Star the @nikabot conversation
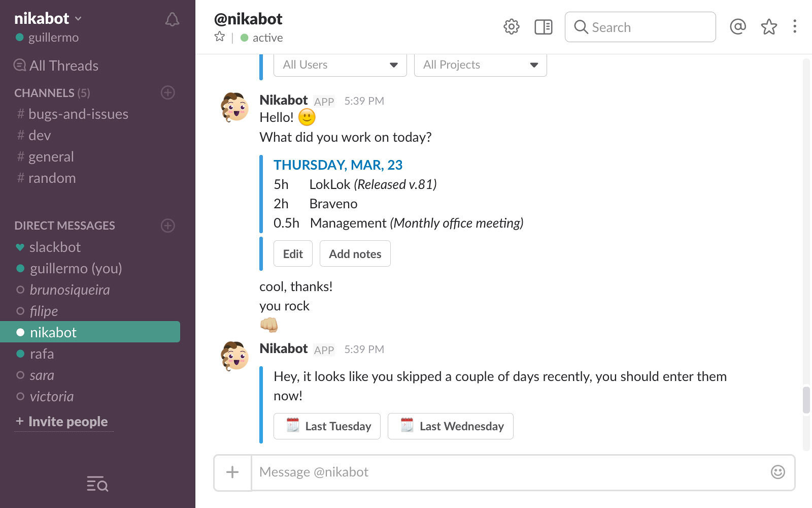This screenshot has width=812, height=508. (x=220, y=37)
